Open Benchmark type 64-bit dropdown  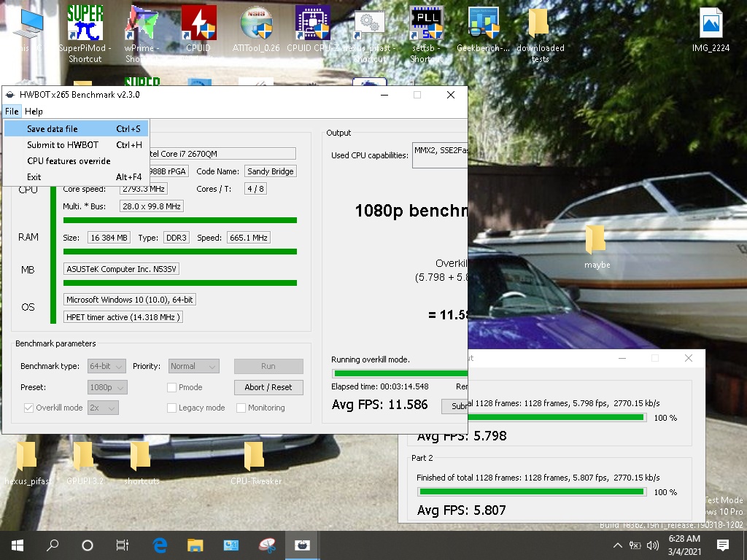107,366
